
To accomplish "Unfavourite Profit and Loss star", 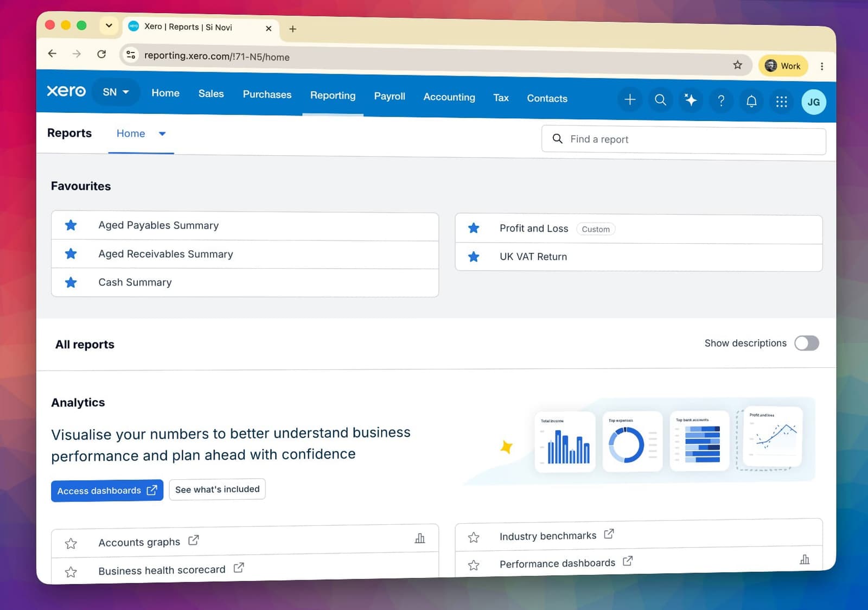I will click(x=474, y=228).
